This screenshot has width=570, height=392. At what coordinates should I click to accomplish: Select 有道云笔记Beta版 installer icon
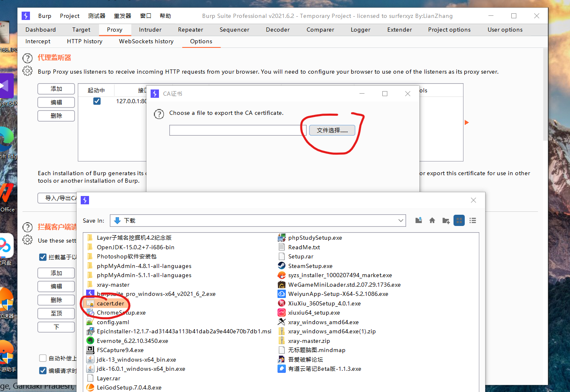[x=282, y=369]
